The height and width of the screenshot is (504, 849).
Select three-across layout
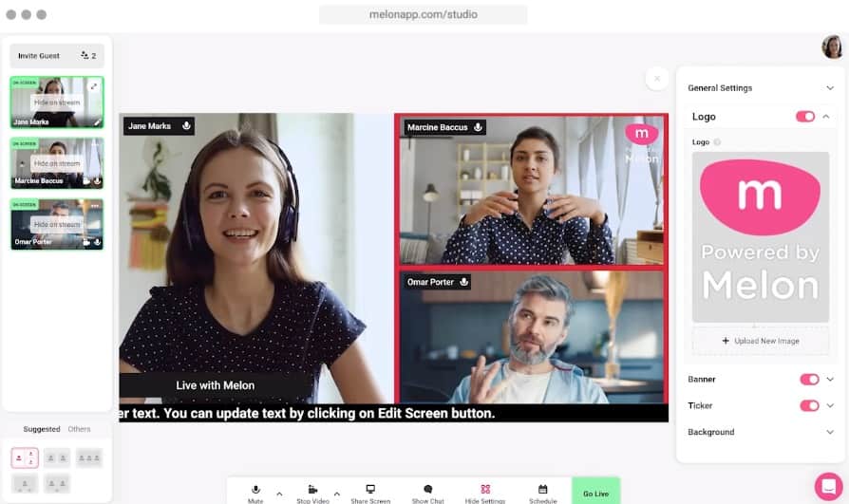click(89, 458)
